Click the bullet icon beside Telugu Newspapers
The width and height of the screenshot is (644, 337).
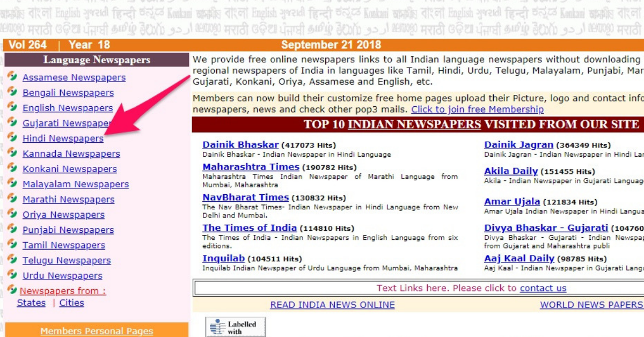[x=13, y=260]
